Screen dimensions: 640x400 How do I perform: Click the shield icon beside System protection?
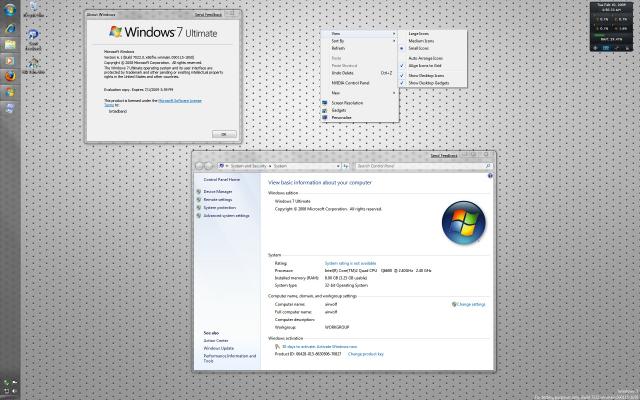(199, 207)
